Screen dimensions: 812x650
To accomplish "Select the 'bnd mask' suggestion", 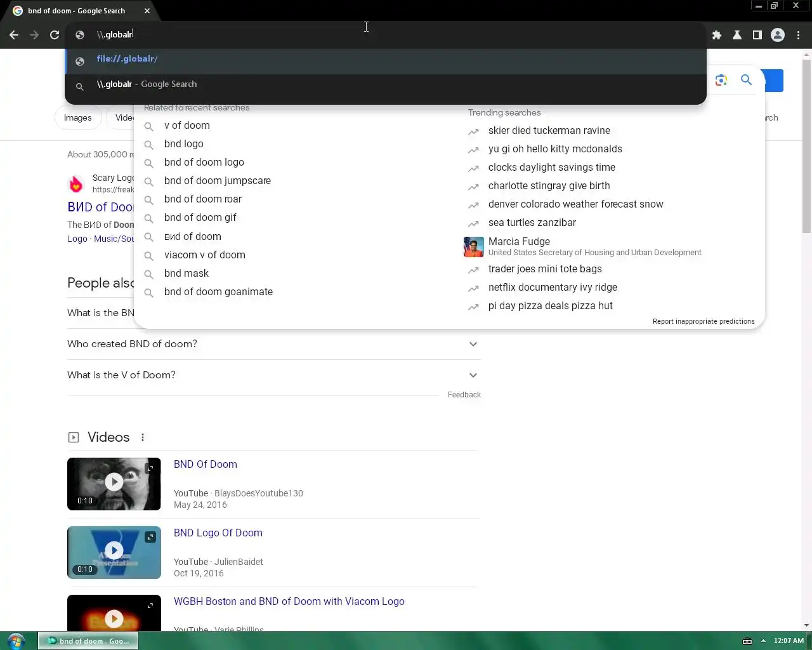I will [187, 274].
